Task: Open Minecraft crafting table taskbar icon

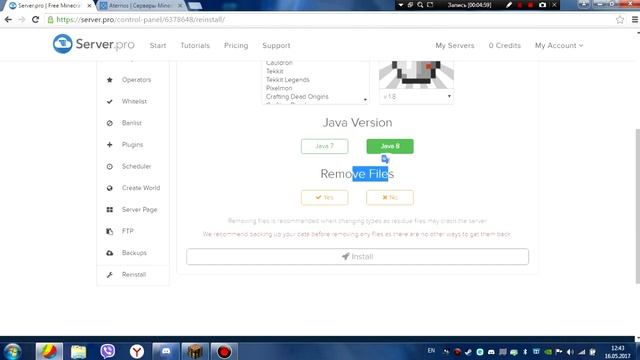Action: 195,351
